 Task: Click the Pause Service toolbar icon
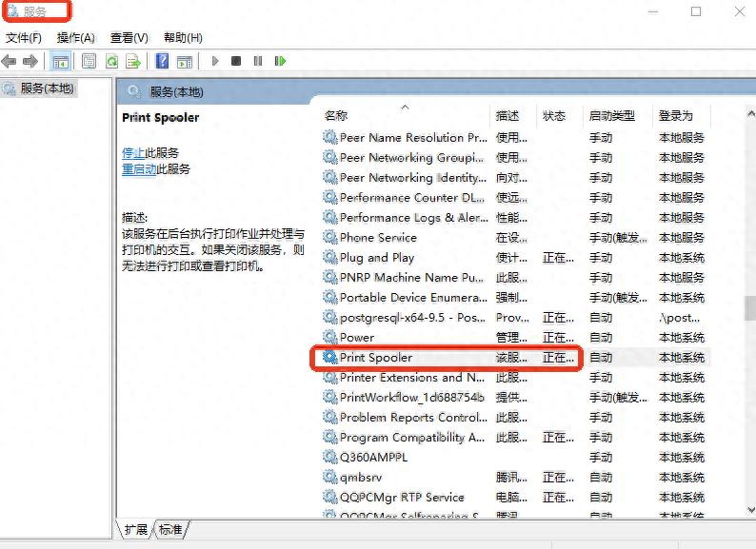258,61
